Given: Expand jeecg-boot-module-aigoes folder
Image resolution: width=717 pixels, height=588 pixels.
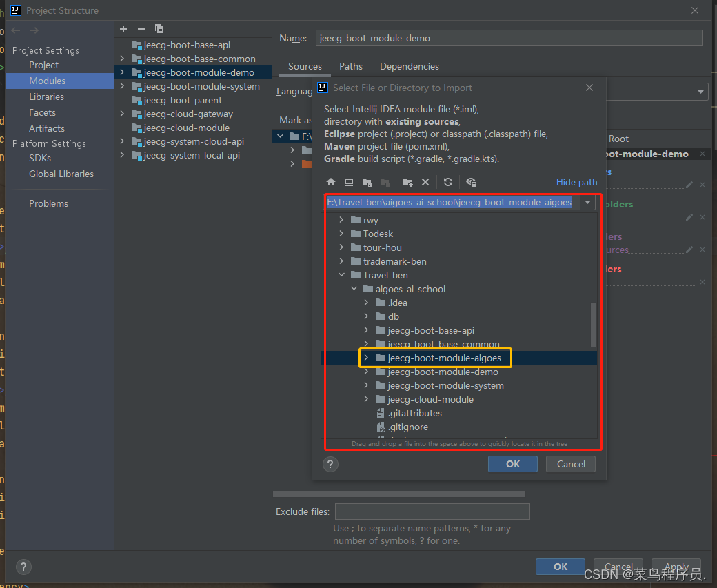Looking at the screenshot, I should pyautogui.click(x=366, y=358).
